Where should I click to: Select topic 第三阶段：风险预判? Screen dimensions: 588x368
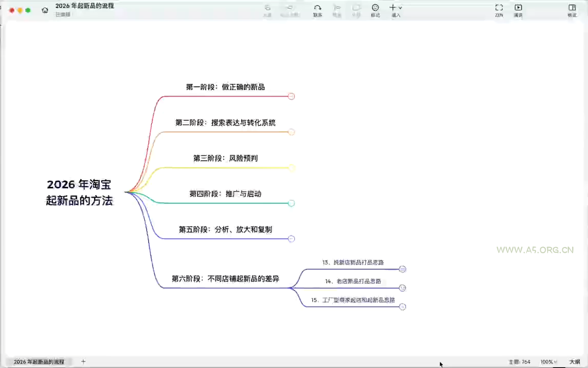pyautogui.click(x=225, y=159)
